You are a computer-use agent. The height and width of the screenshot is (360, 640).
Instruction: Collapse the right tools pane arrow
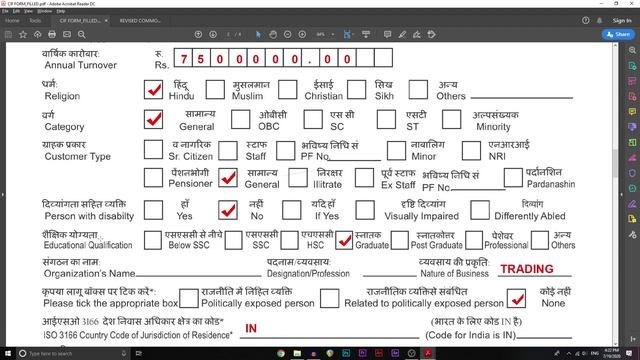click(x=622, y=195)
